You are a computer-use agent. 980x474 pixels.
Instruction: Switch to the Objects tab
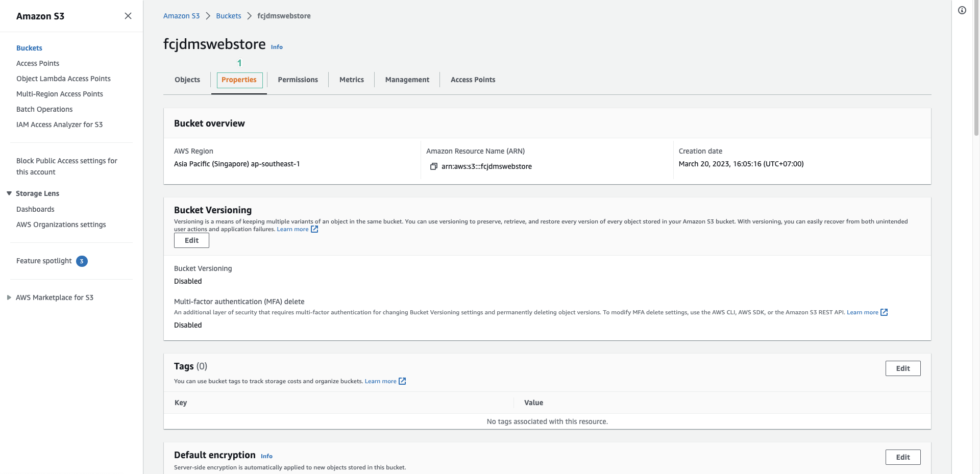[x=187, y=80]
